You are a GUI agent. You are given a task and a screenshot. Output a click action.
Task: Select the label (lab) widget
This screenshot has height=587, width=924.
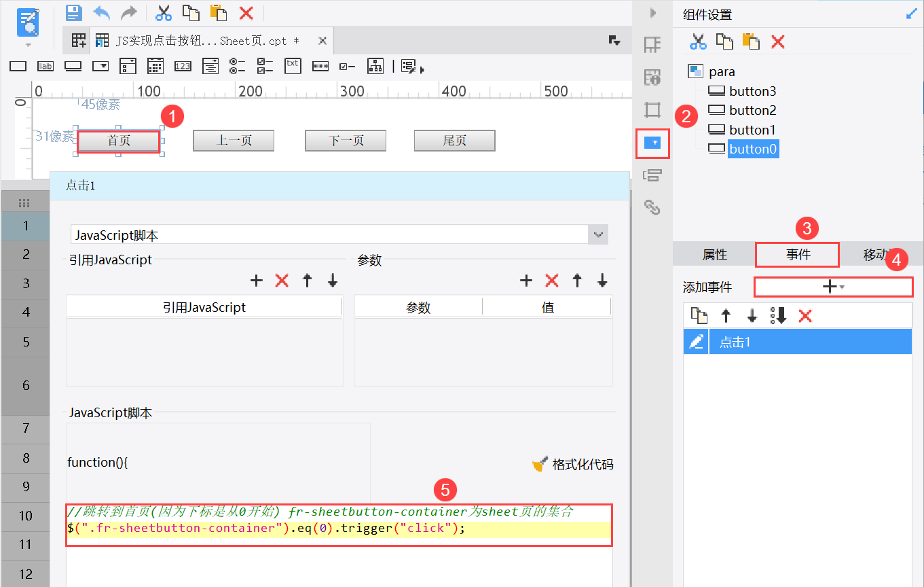45,66
